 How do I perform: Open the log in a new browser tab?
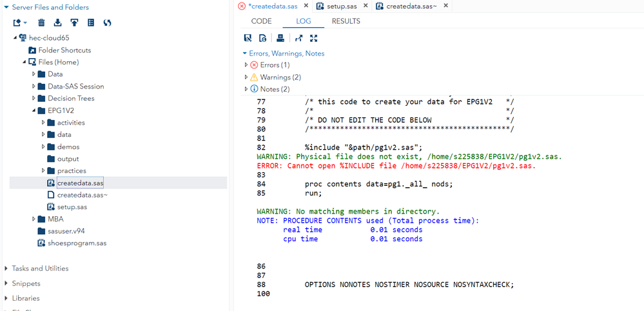[x=299, y=38]
